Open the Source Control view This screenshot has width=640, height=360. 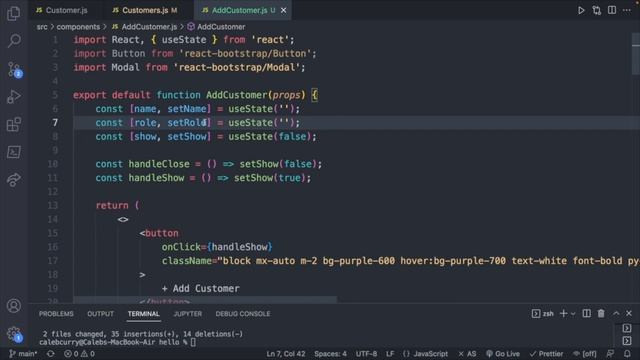pos(14,69)
